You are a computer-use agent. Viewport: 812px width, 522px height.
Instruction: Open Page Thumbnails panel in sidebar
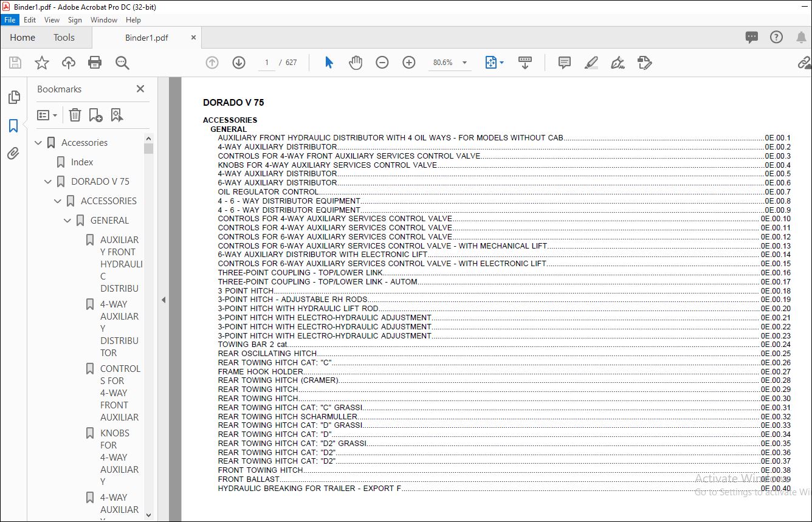13,97
